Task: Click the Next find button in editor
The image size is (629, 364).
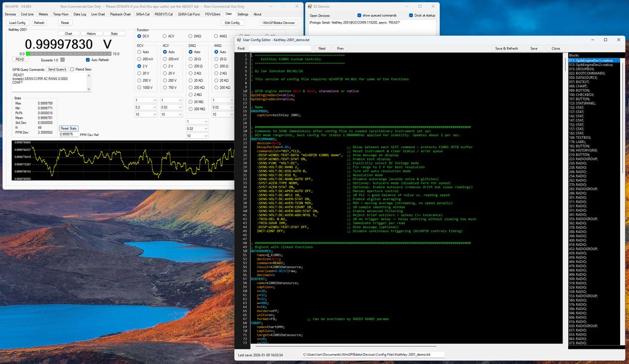Action: click(322, 48)
